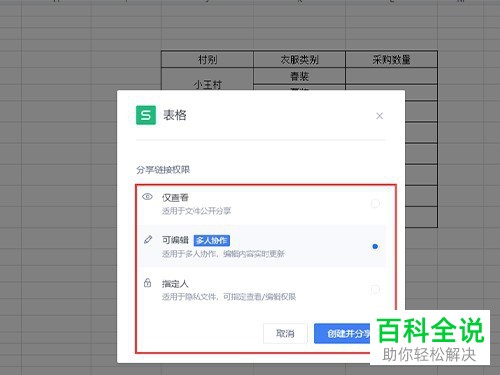Click the lock icon beside 指定人
Image resolution: width=500 pixels, height=375 pixels.
tap(147, 283)
